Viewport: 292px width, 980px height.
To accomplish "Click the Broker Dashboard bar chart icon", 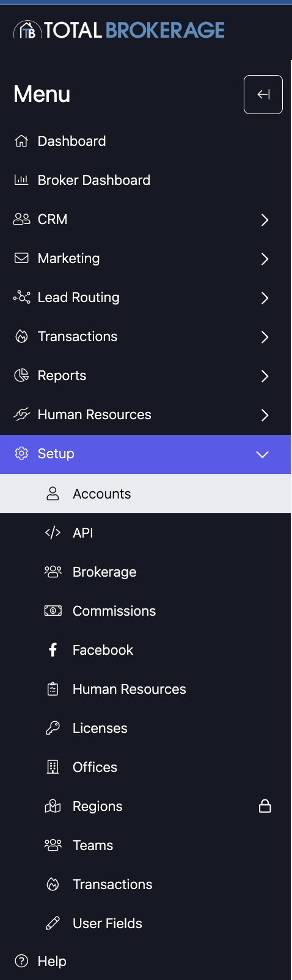I will (x=21, y=180).
